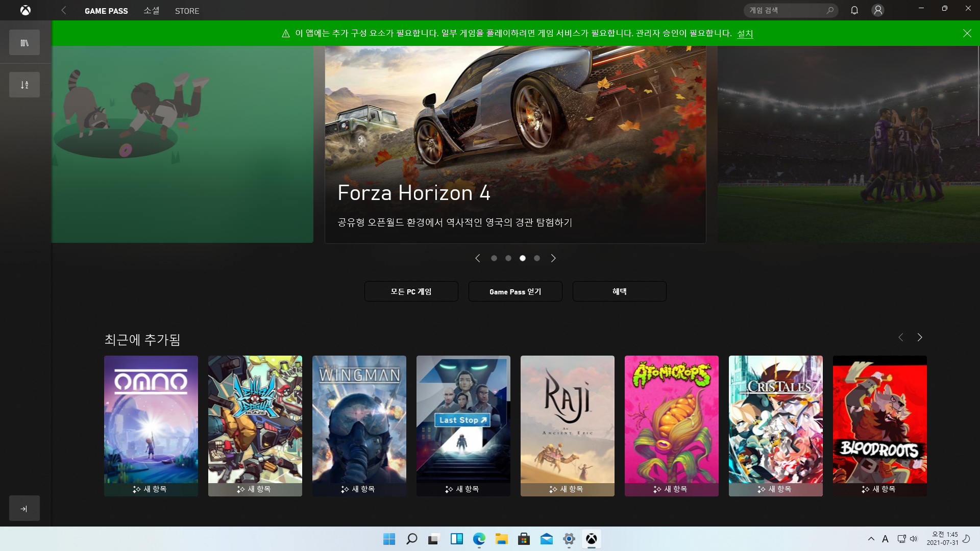Open File Explorer from taskbar
This screenshot has width=980, height=551.
501,539
